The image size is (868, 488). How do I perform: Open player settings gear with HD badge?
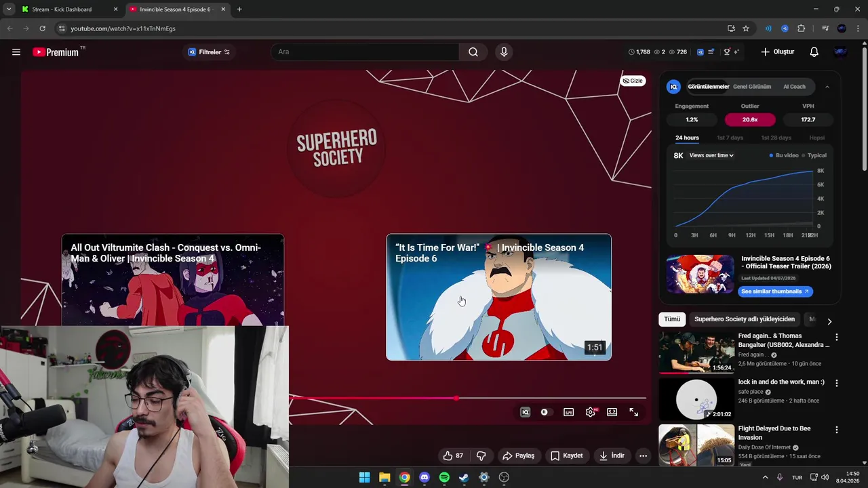(x=591, y=412)
